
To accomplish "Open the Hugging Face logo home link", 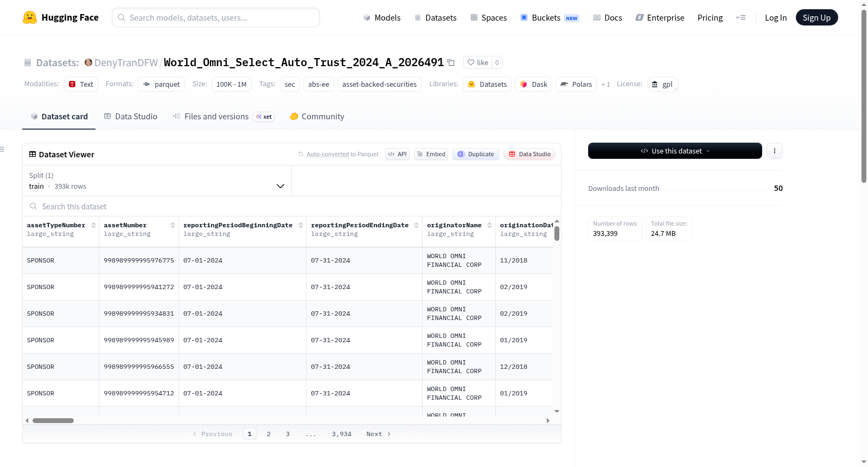I will (61, 17).
